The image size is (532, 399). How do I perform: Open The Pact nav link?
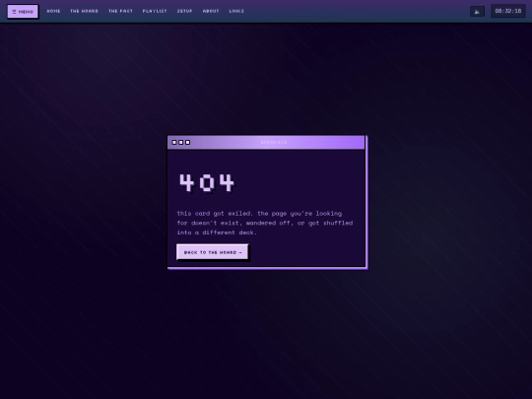coord(120,11)
